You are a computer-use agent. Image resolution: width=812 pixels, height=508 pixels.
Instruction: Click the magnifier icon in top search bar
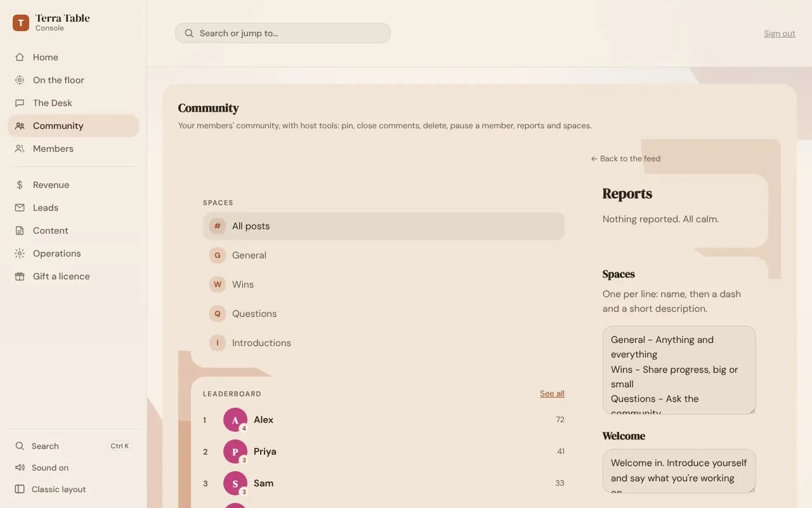pyautogui.click(x=189, y=33)
